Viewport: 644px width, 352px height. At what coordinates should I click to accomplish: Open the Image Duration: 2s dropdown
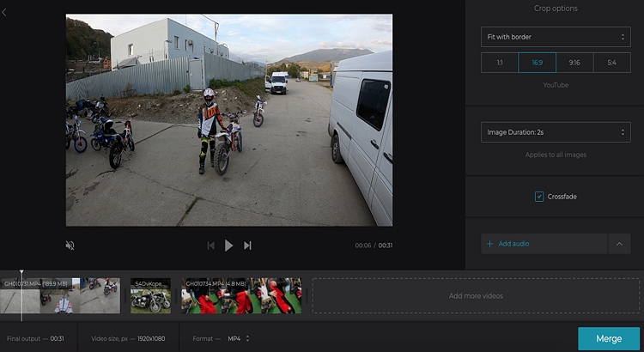556,132
